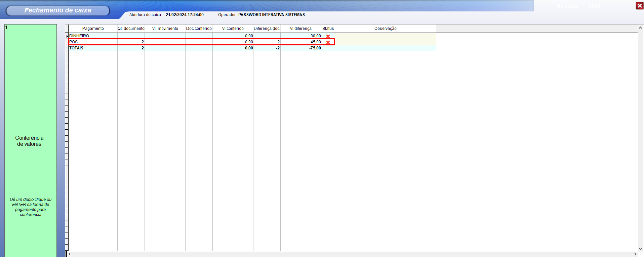The width and height of the screenshot is (644, 257).
Task: Click the horizontal scrollbar left arrow
Action: click(x=70, y=254)
